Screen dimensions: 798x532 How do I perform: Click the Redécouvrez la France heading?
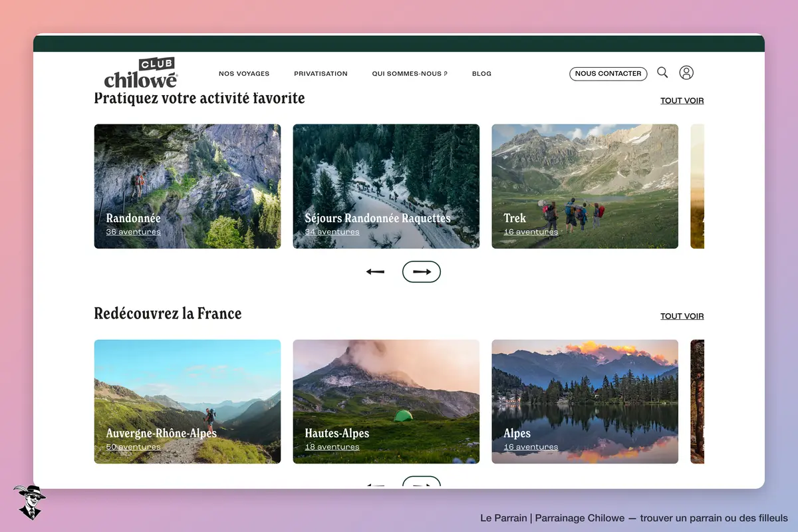168,313
